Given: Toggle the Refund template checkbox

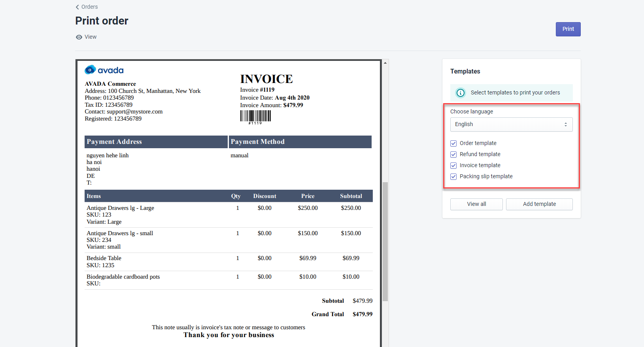Looking at the screenshot, I should click(x=453, y=155).
